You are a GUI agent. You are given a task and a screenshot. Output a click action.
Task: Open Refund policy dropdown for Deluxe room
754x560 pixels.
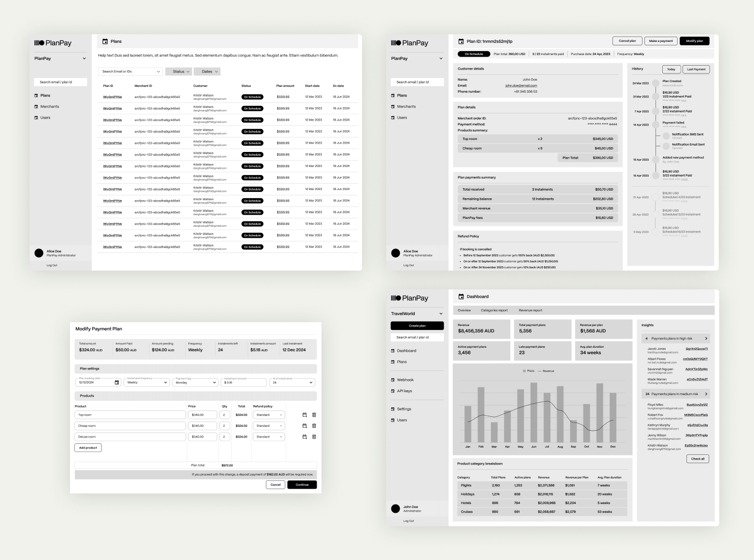[x=269, y=437]
